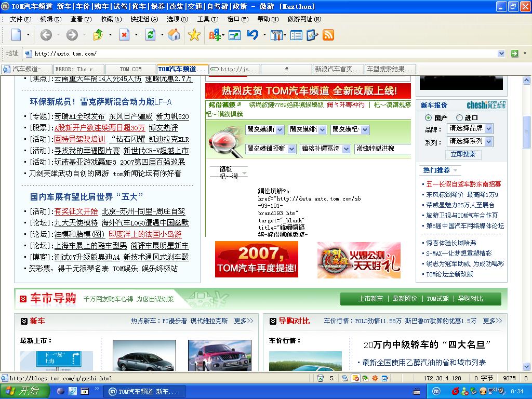
Task: Click the keyboard language bar icon
Action: coord(416,392)
